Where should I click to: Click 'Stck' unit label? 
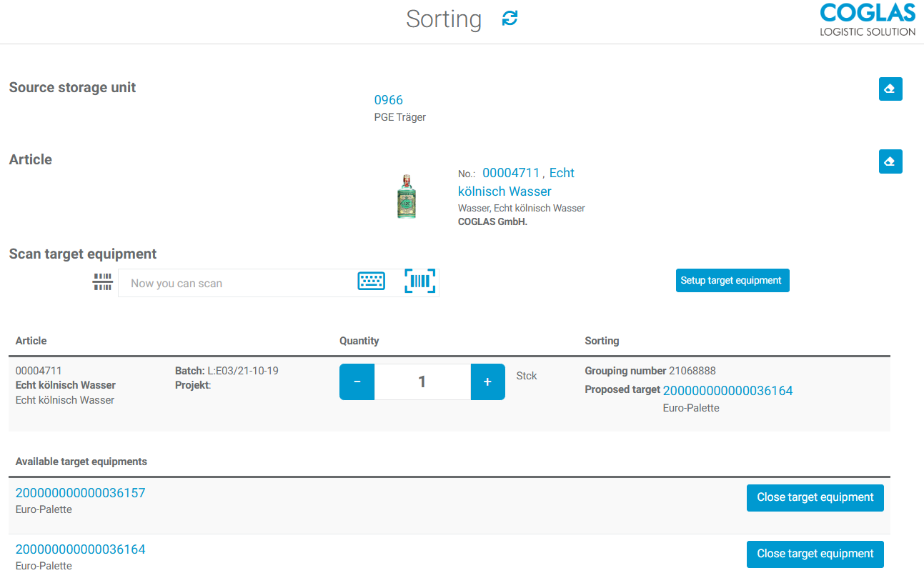coord(527,376)
